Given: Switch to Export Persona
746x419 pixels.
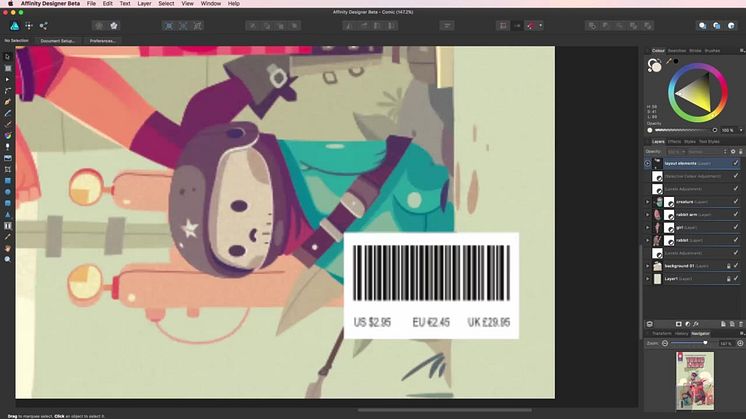Looking at the screenshot, I should click(x=43, y=26).
